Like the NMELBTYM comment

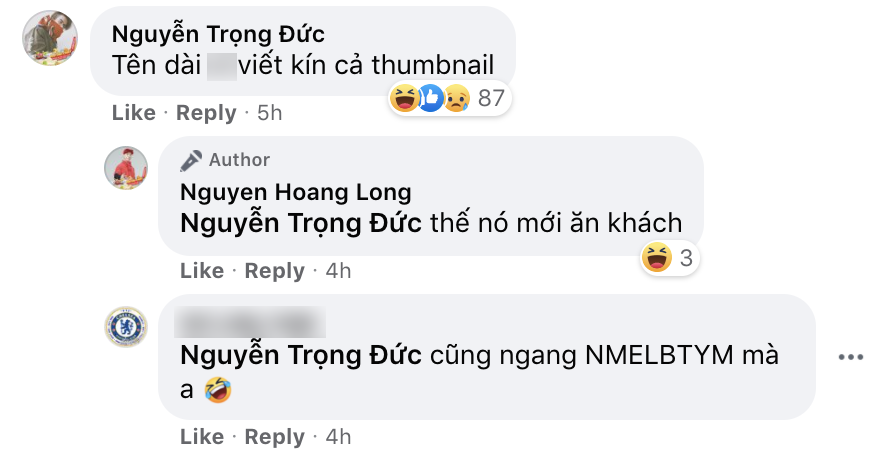pos(202,436)
